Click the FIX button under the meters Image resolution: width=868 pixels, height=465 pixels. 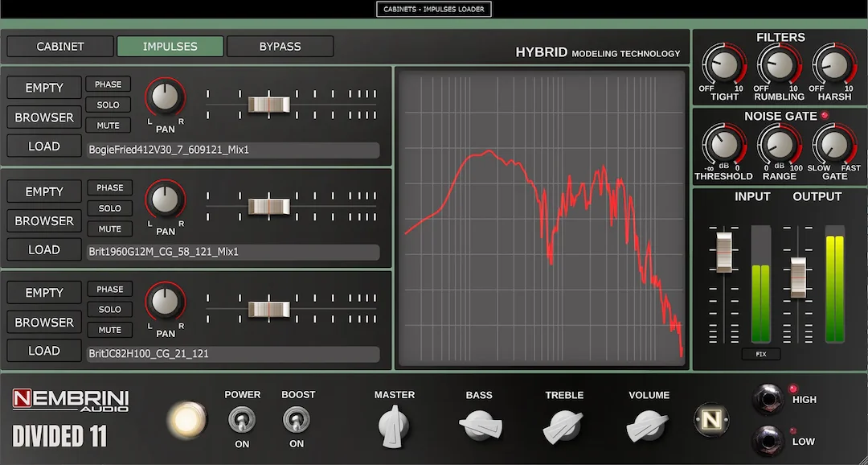[761, 354]
